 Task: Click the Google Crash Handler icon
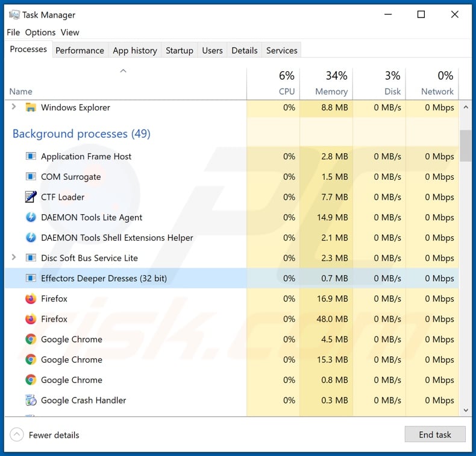(31, 400)
